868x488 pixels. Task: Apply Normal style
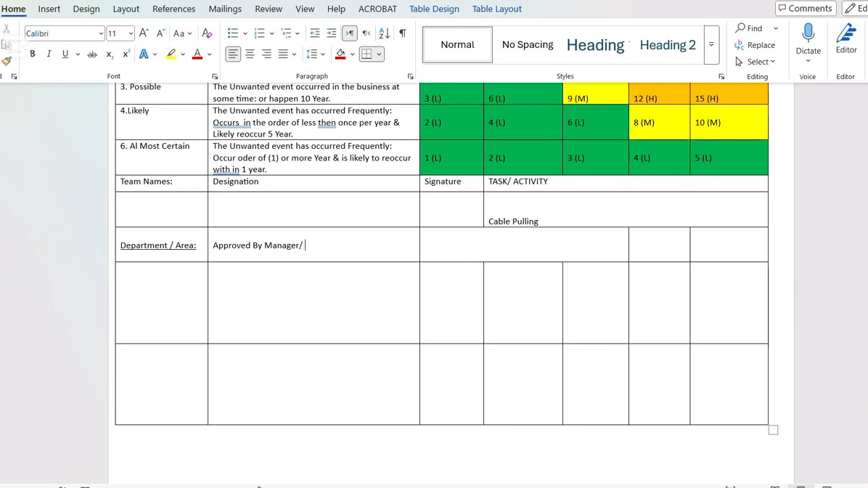(x=457, y=44)
